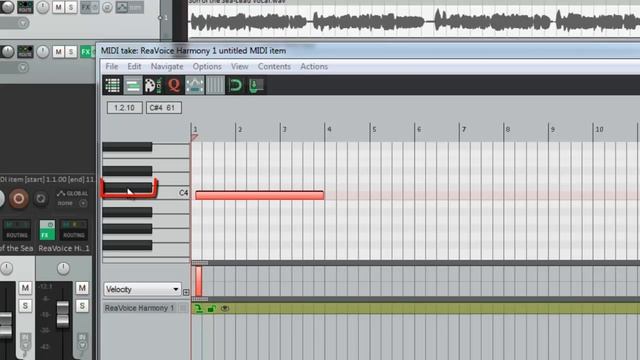Click the red velocity bar in the CC lane
Screen dimensions: 640x360
(198, 281)
